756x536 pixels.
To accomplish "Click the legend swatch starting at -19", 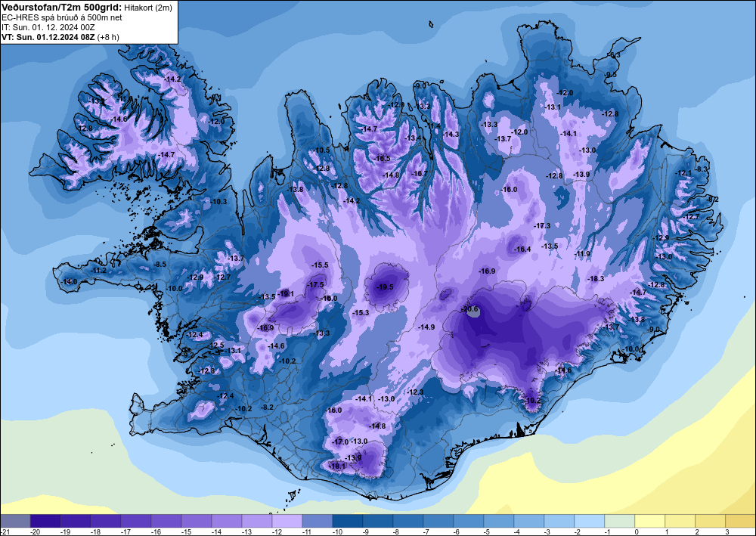I will pos(76,521).
